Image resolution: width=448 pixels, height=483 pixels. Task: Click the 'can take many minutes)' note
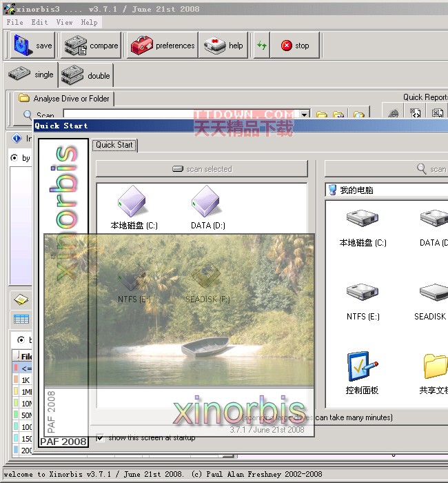tap(354, 417)
